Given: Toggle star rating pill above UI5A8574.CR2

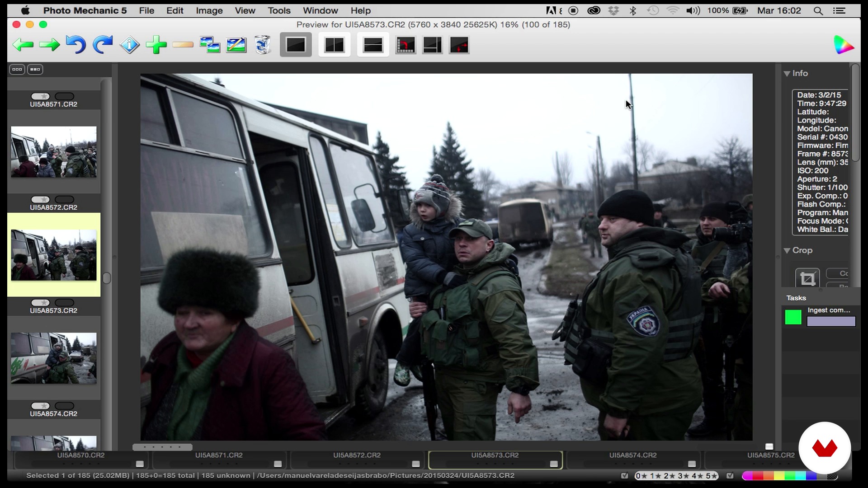Looking at the screenshot, I should point(40,406).
